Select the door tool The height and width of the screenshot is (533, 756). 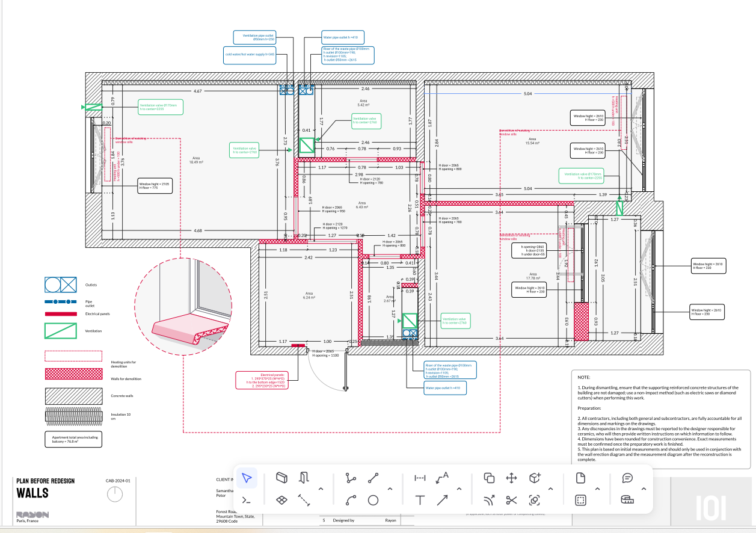coord(304,478)
